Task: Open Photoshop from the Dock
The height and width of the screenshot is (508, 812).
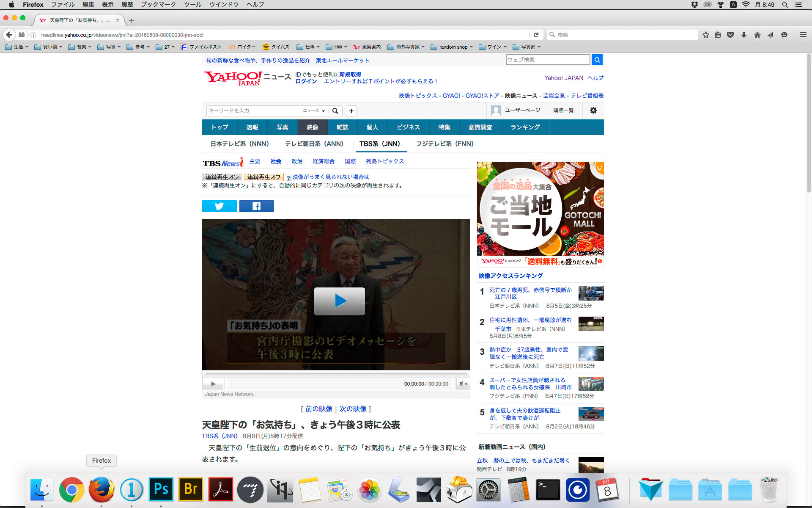Action: [x=161, y=490]
